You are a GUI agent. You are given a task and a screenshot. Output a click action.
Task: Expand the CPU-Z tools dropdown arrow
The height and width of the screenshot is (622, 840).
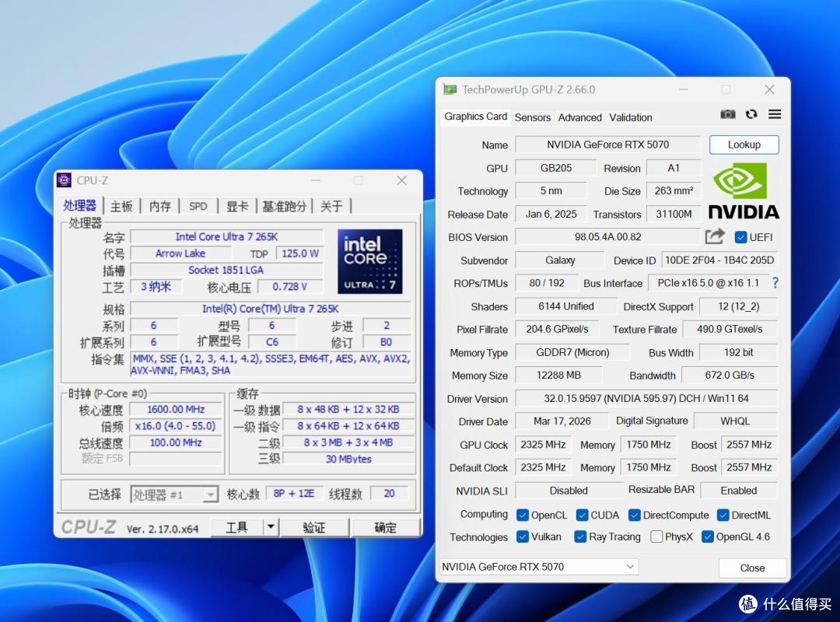click(271, 527)
